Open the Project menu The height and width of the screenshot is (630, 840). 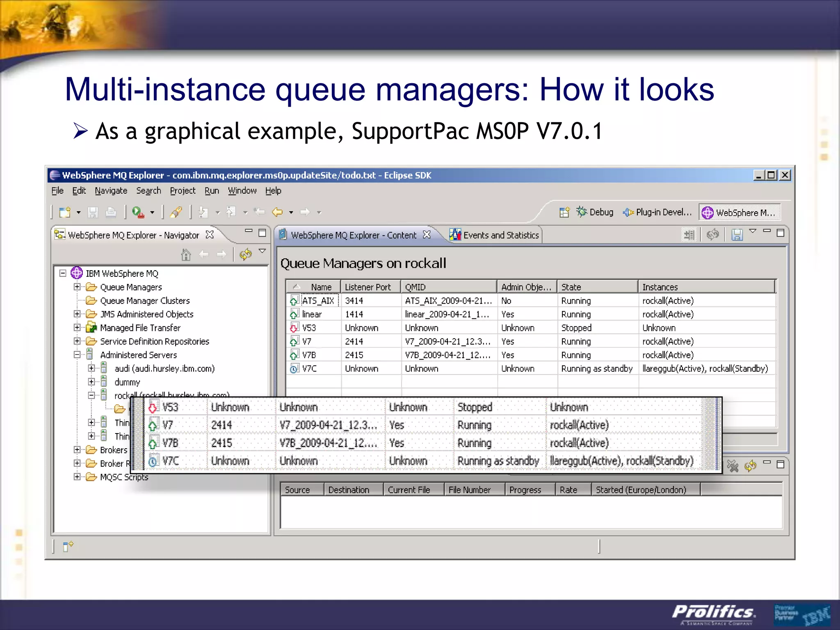coord(183,191)
